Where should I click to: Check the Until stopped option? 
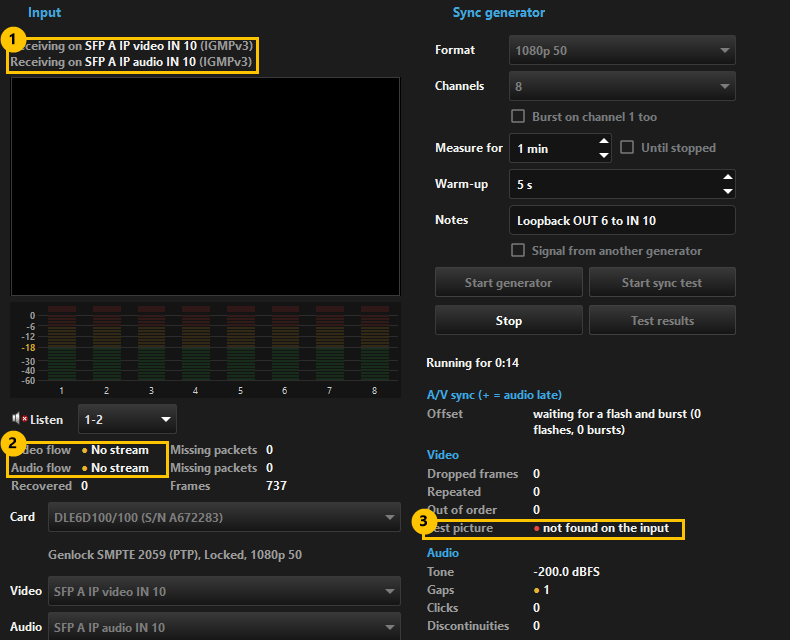click(x=627, y=147)
